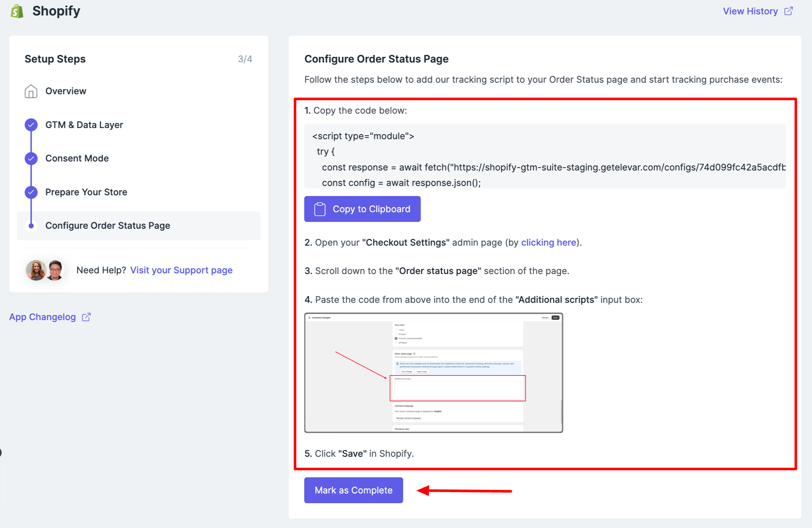The image size is (812, 528).
Task: Open the Overview setup step
Action: pos(66,91)
